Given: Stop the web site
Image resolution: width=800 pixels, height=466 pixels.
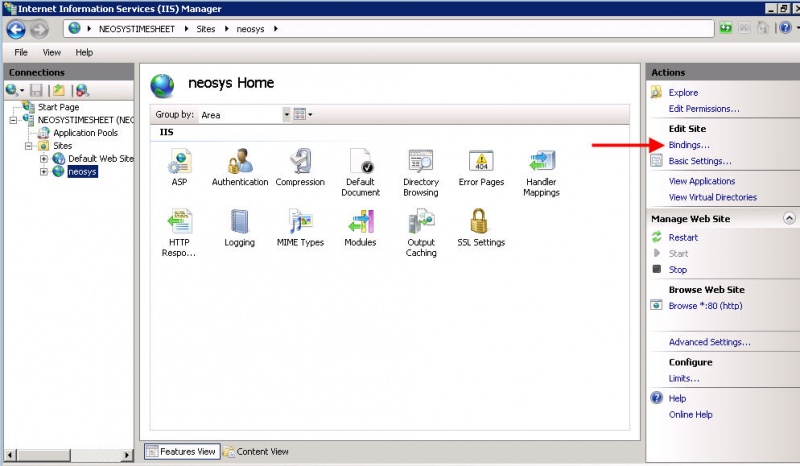Looking at the screenshot, I should tap(678, 269).
